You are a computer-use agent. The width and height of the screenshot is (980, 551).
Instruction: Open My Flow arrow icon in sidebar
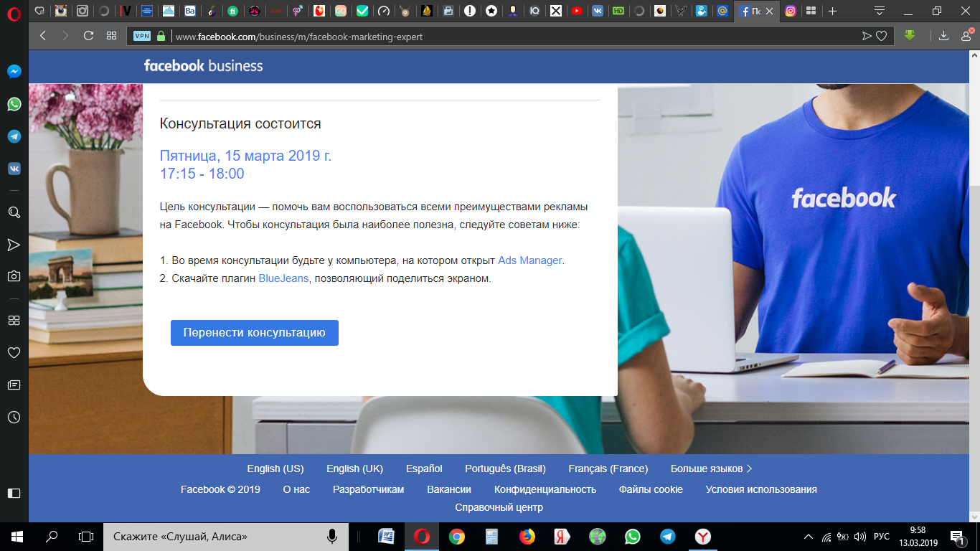(x=14, y=245)
